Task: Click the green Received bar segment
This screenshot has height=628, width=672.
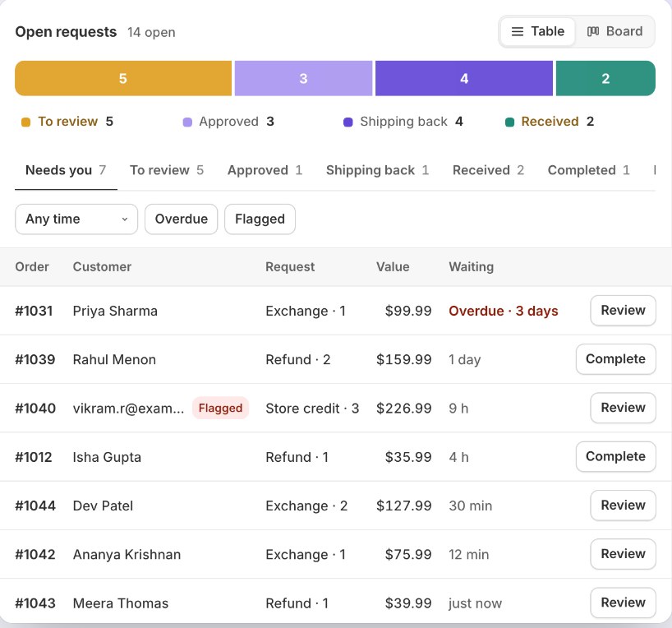Action: [x=605, y=78]
